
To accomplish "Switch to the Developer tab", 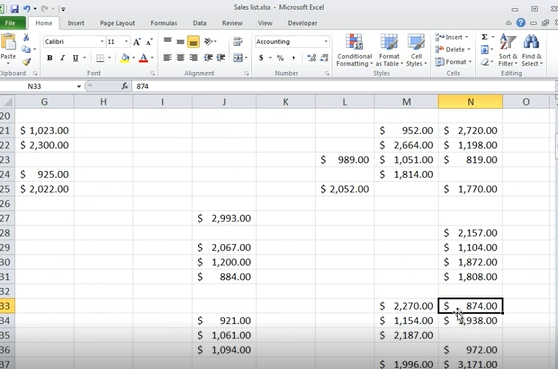I will click(x=302, y=23).
